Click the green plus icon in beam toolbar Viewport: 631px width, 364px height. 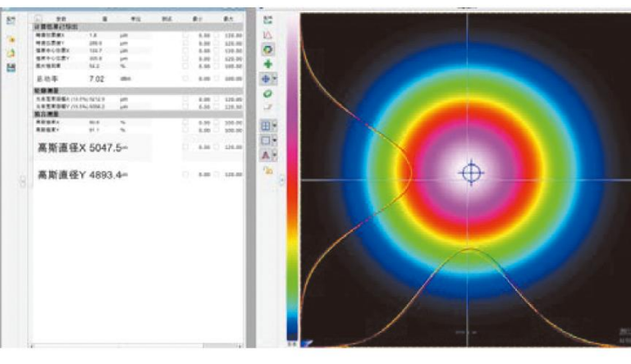267,64
